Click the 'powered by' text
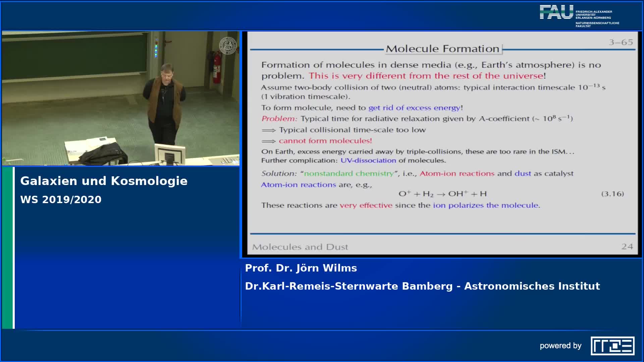This screenshot has width=644, height=362. [560, 346]
